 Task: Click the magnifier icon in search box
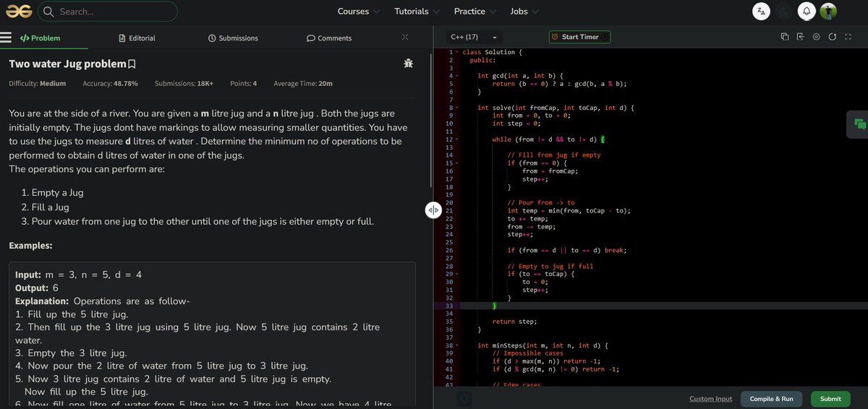(49, 12)
